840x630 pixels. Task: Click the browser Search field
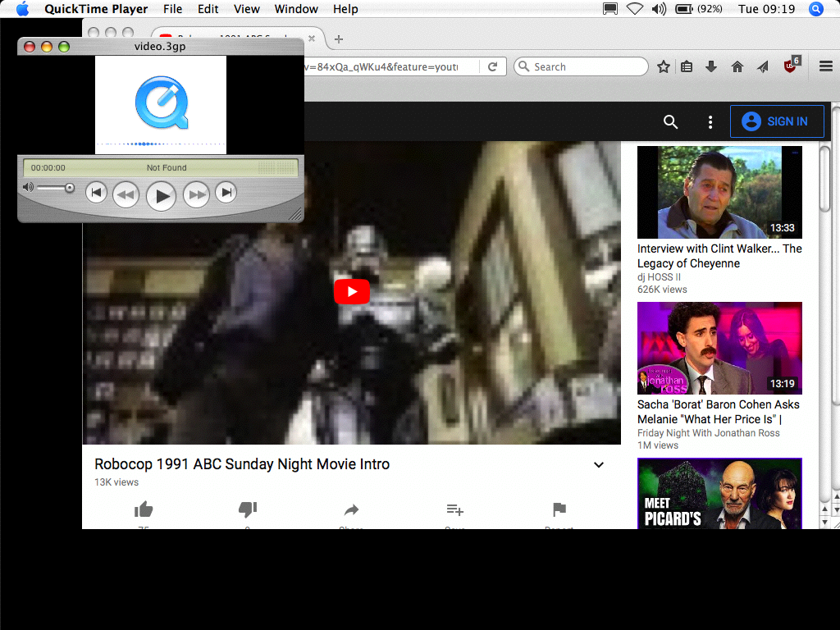tap(582, 66)
